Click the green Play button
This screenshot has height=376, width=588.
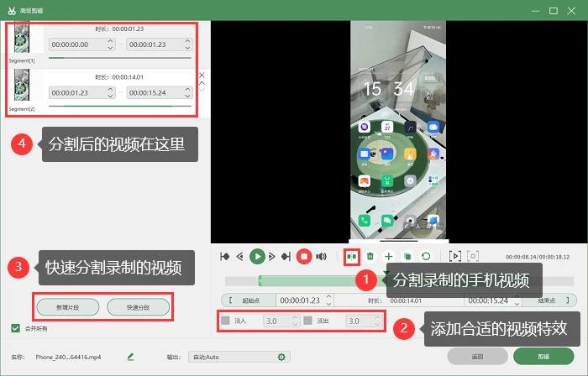point(257,257)
